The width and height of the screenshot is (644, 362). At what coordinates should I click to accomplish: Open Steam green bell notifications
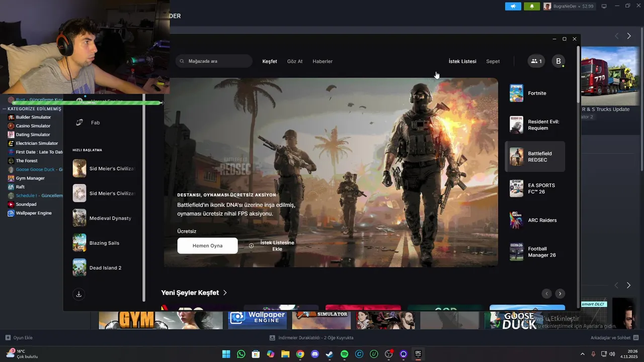click(532, 6)
